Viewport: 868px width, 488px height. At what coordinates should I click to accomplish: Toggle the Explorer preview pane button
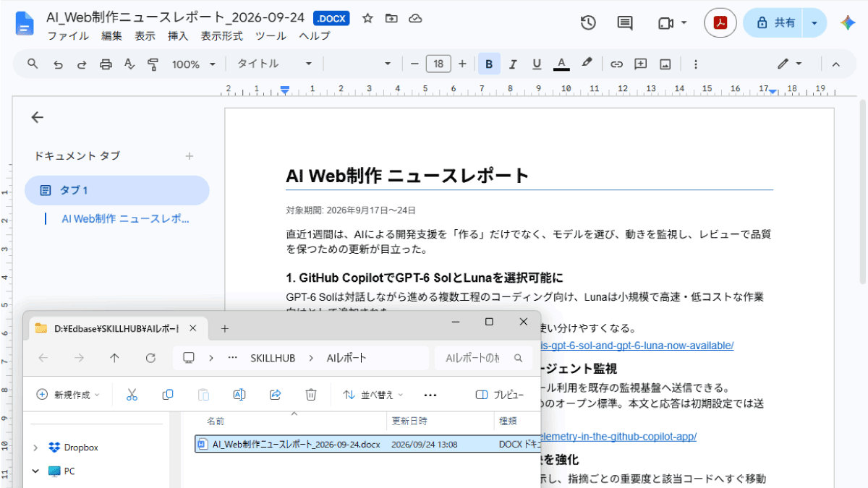pos(500,395)
